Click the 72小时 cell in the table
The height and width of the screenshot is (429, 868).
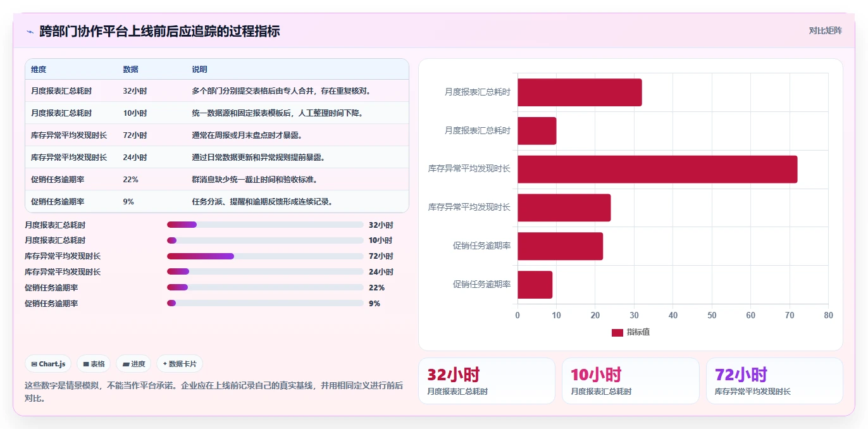tap(135, 135)
